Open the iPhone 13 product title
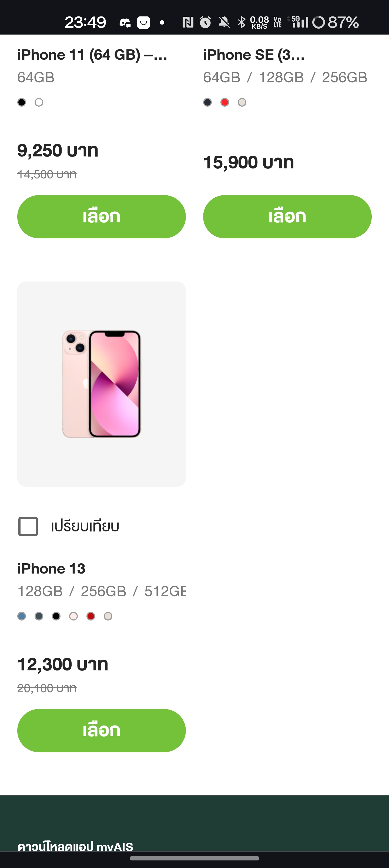The height and width of the screenshot is (868, 389). pyautogui.click(x=51, y=568)
